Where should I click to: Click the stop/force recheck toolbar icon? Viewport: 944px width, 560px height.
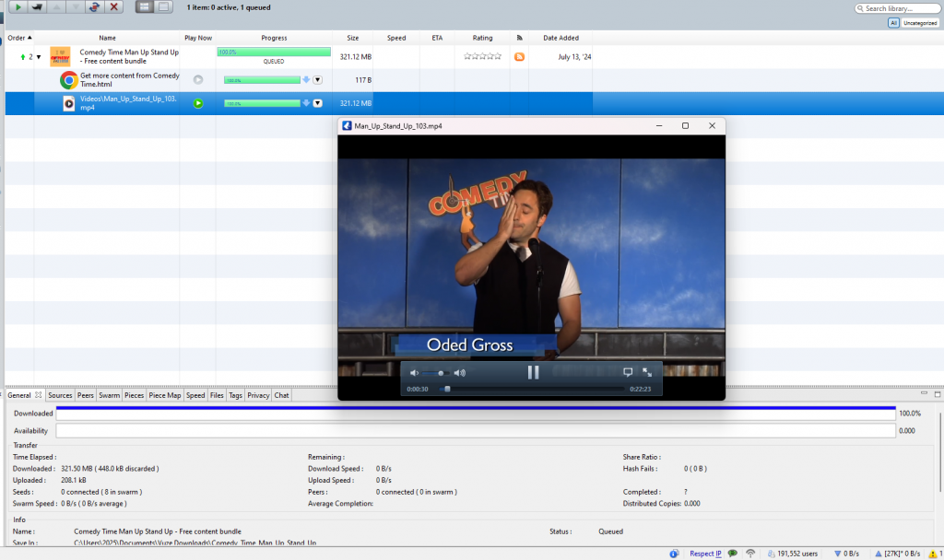pyautogui.click(x=95, y=7)
